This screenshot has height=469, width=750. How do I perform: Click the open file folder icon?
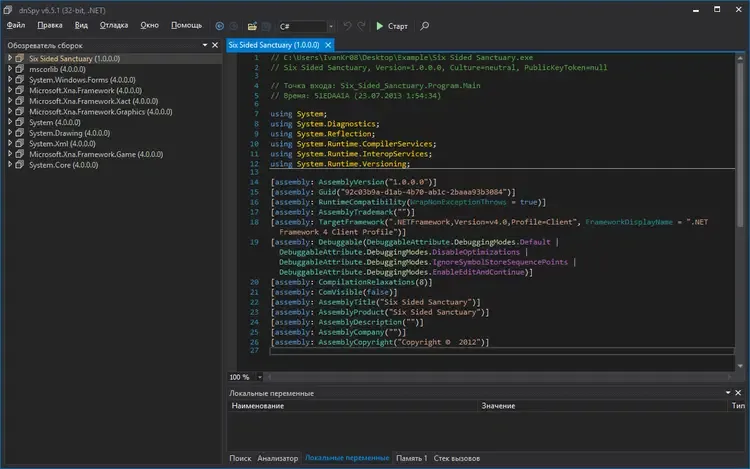[253, 25]
